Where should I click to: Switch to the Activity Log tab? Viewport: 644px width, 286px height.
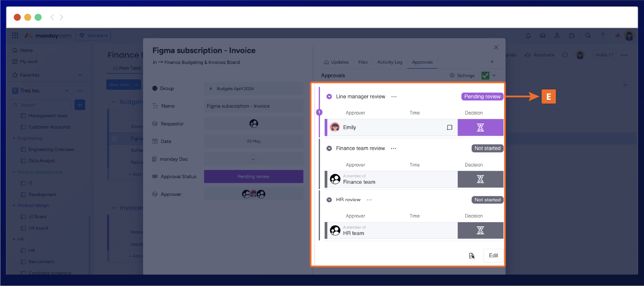tap(390, 62)
